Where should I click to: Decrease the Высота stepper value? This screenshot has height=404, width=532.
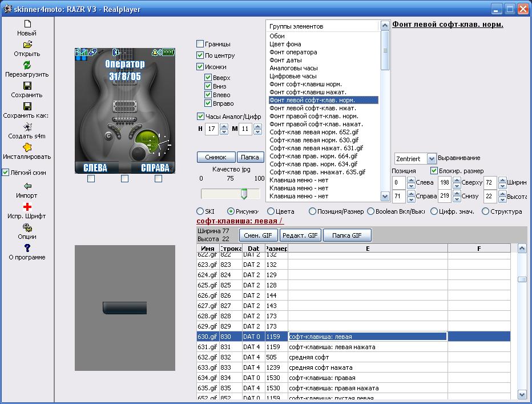coord(503,199)
